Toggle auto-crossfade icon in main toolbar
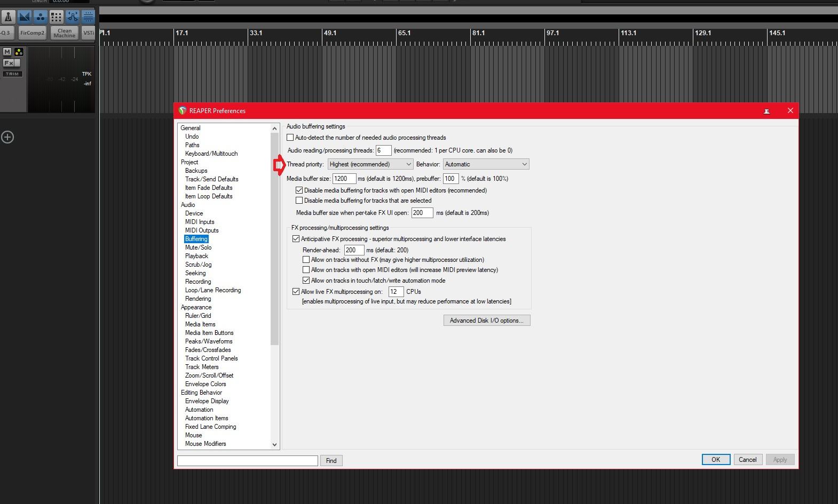Screen dimensions: 838x504 24,17
